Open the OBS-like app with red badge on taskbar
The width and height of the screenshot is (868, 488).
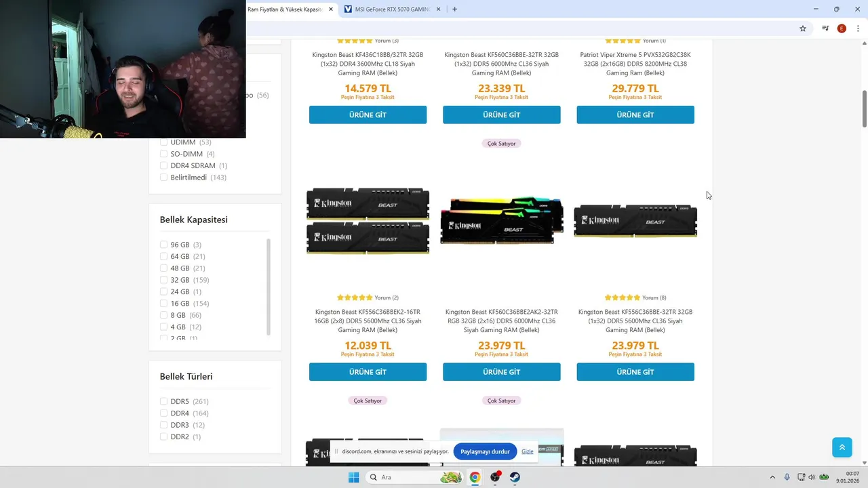(x=495, y=477)
